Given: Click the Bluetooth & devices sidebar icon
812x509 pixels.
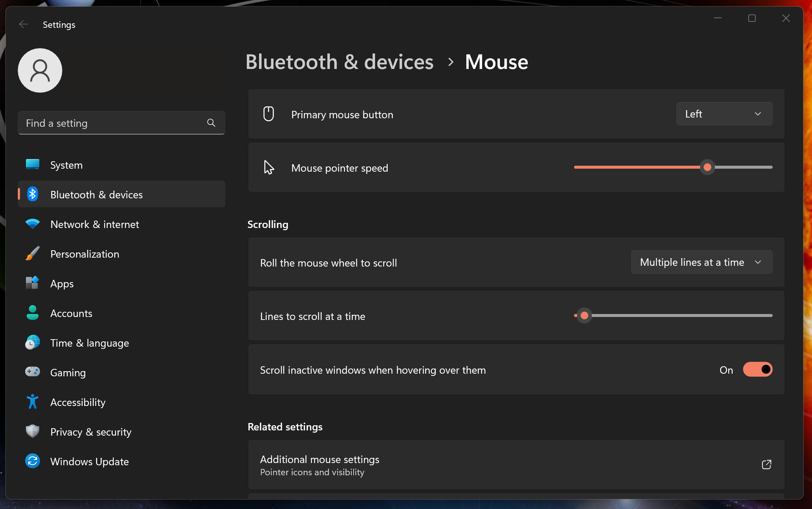Looking at the screenshot, I should 33,194.
